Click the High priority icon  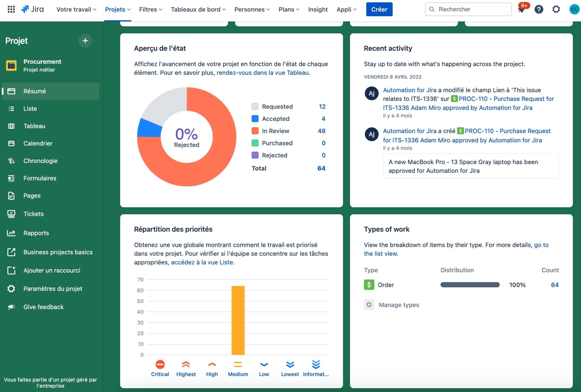212,364
